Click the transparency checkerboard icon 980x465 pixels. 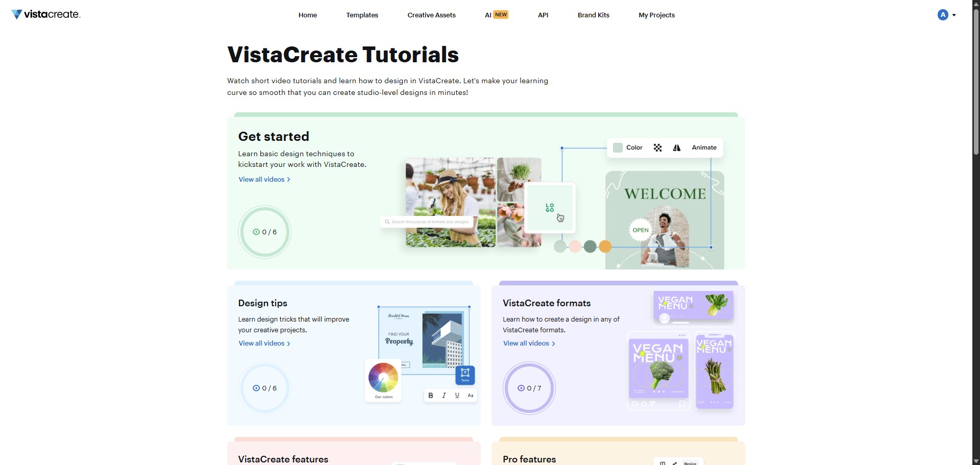(657, 148)
